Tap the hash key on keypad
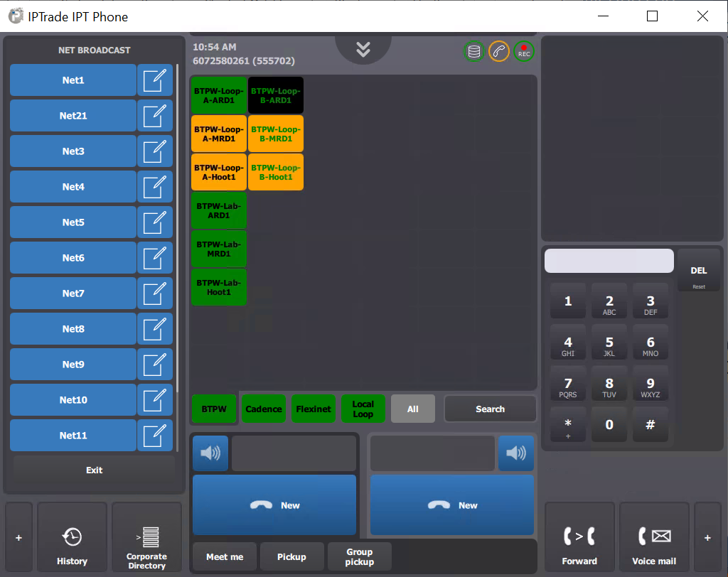 [651, 425]
